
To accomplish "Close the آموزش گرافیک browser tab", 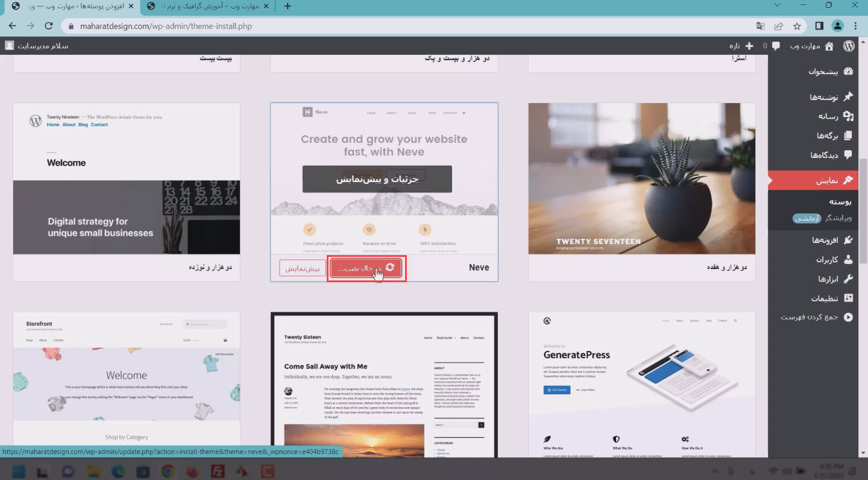I will tap(267, 7).
